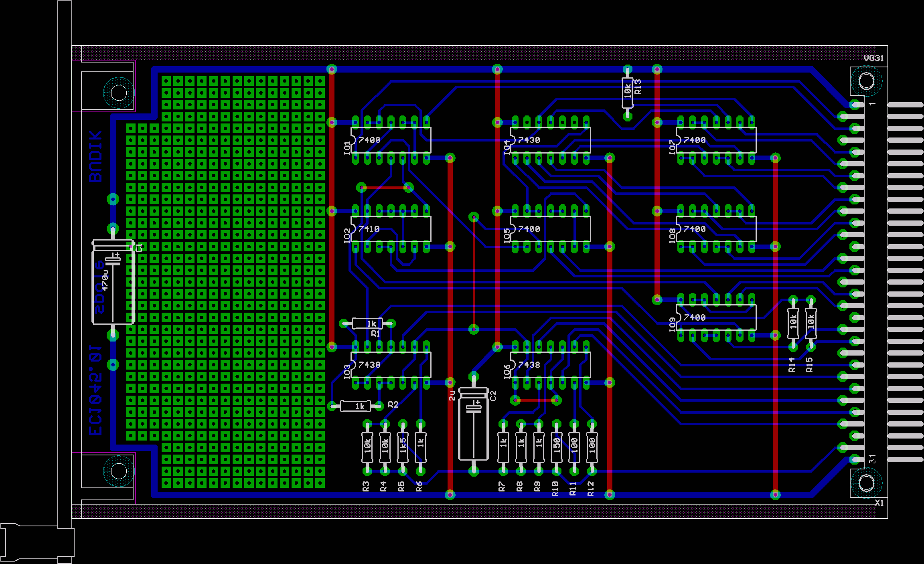Click the IC9 7400 chip outline
This screenshot has height=564, width=924.
click(716, 317)
